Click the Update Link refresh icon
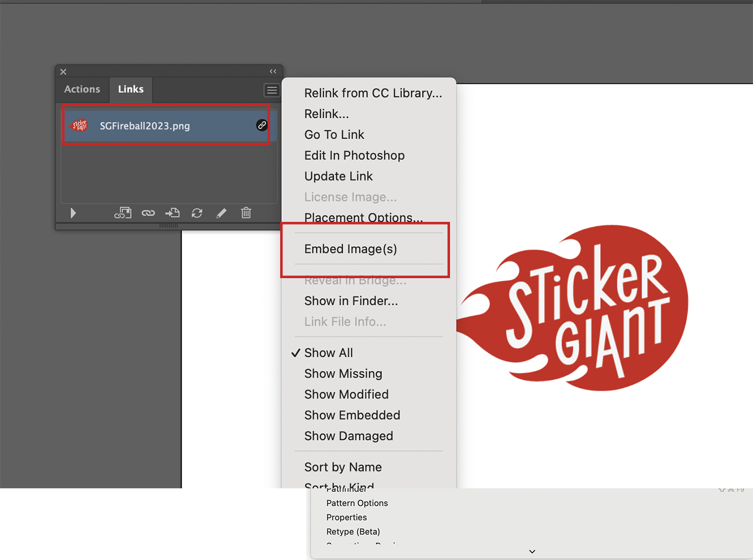 197,213
